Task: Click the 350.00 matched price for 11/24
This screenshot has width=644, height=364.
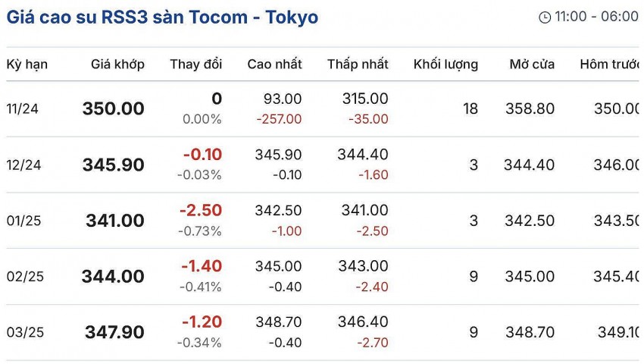Action: pos(114,109)
